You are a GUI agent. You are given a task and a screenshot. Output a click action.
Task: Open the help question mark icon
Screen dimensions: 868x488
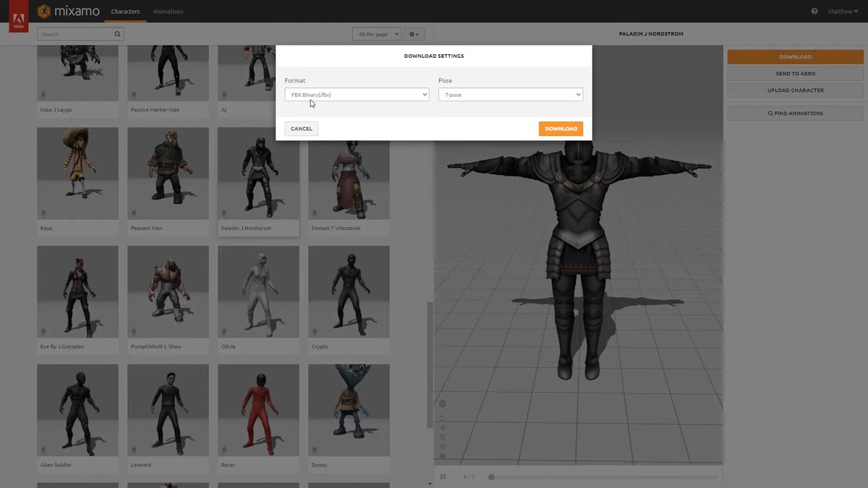[x=814, y=12]
